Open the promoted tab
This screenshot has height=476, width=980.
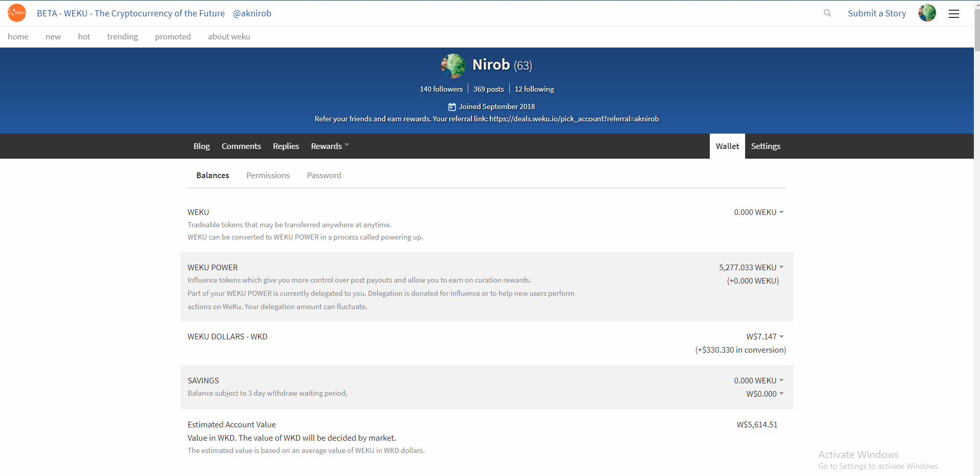click(173, 36)
